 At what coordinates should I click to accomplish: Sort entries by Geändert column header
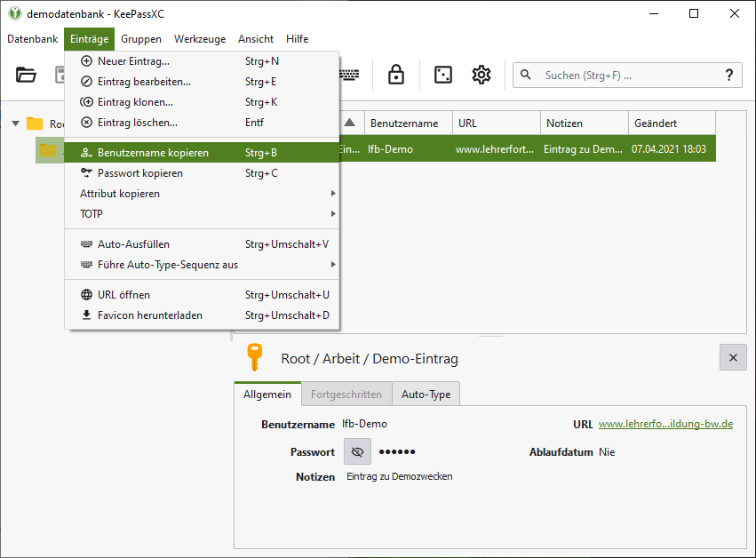click(x=671, y=123)
